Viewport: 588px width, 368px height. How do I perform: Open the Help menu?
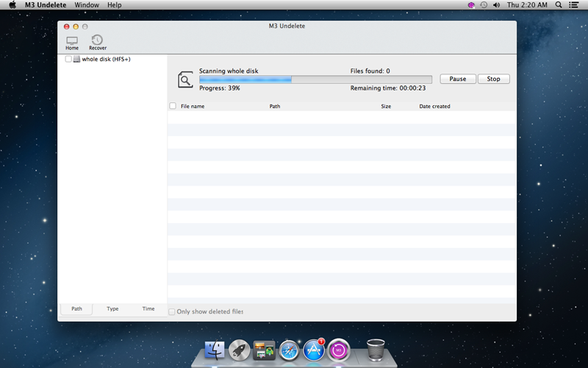point(114,5)
